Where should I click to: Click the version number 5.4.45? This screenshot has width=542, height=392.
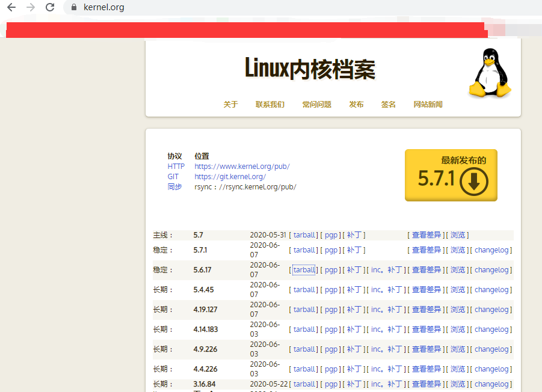click(203, 290)
